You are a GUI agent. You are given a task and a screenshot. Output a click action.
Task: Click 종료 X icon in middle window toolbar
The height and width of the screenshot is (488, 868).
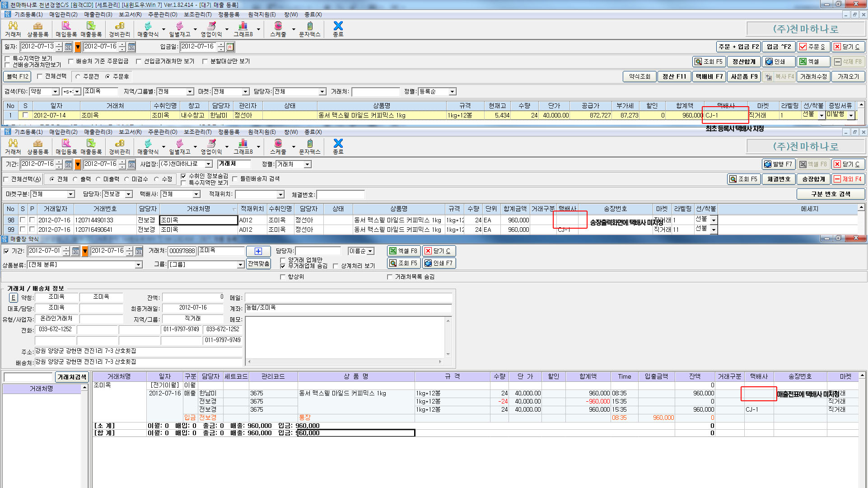pos(338,146)
